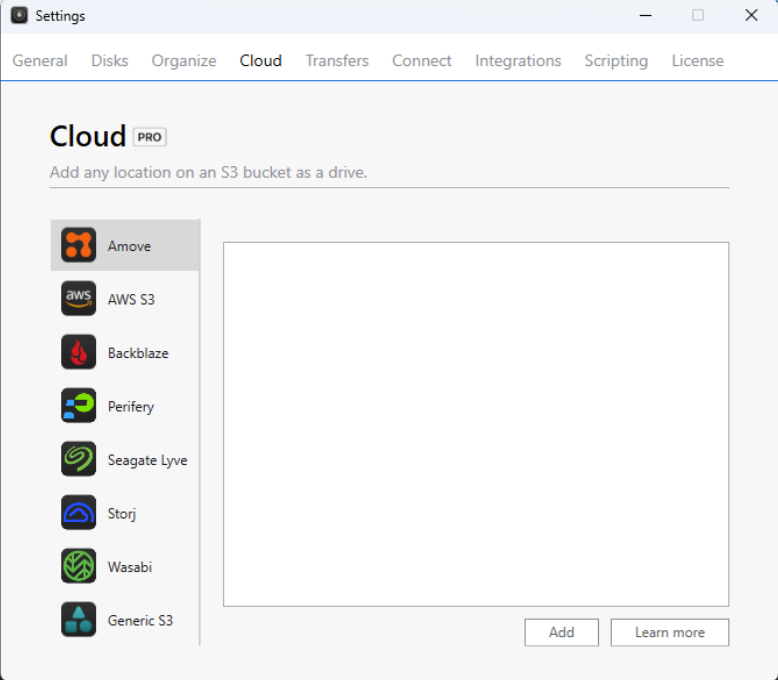The image size is (778, 680).
Task: Click the Settings app icon in title bar
Action: (19, 15)
